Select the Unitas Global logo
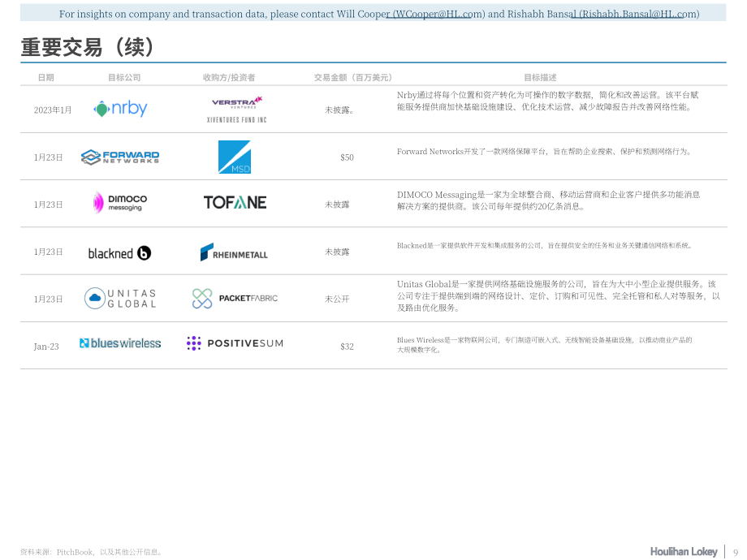 [x=120, y=299]
